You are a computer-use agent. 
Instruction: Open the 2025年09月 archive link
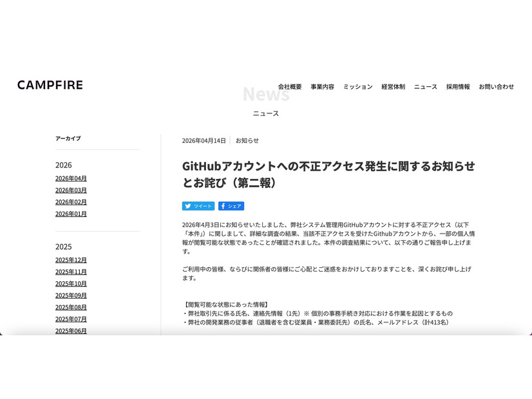[x=71, y=295]
